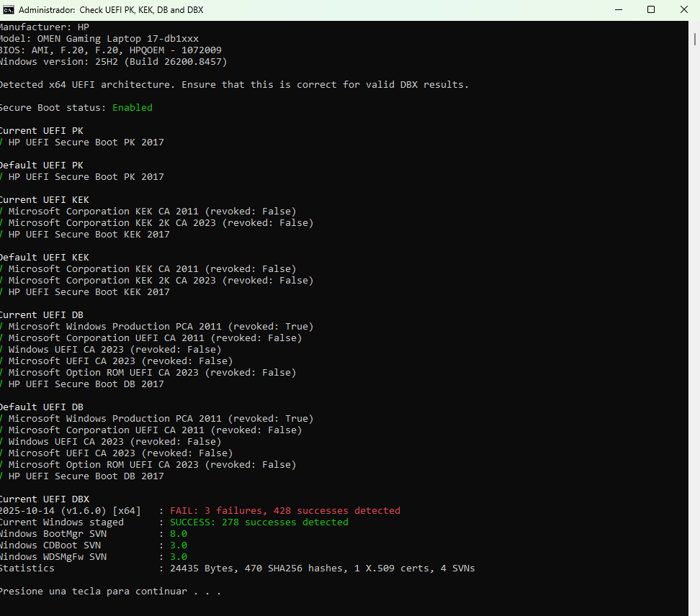Click the 'Presione una tecla para continuar' prompt
Viewport: 700px width, 616px height.
tap(110, 592)
